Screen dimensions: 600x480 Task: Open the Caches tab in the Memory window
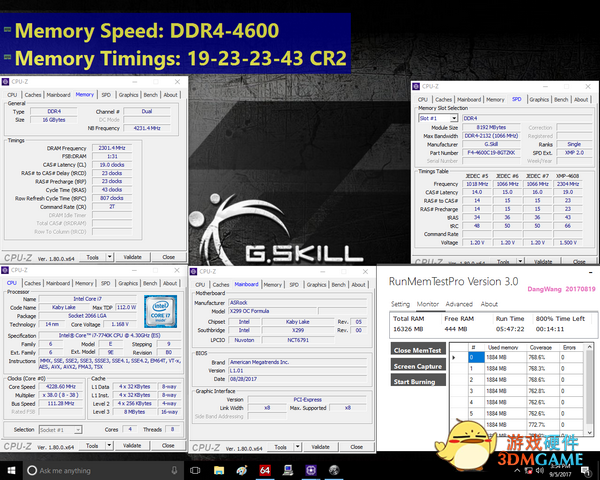(33, 95)
